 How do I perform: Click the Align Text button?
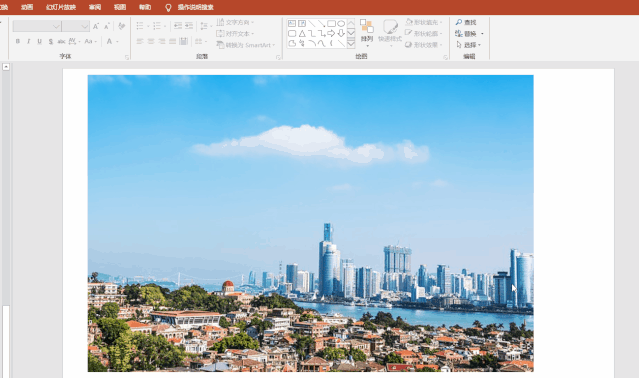(236, 33)
